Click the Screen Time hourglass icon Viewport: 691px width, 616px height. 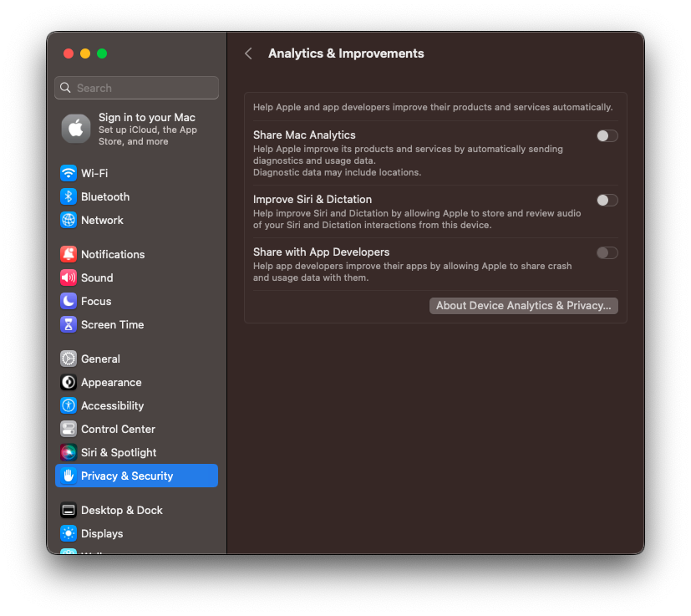pyautogui.click(x=69, y=324)
